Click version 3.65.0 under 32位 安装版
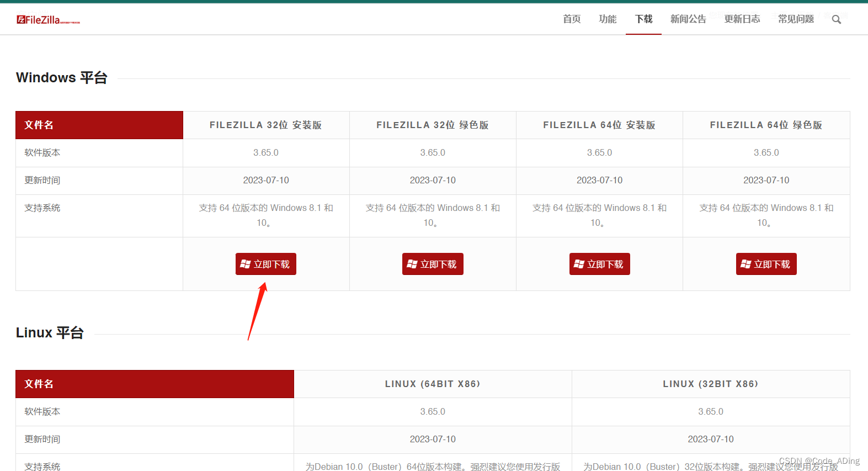Image resolution: width=868 pixels, height=471 pixels. click(266, 153)
